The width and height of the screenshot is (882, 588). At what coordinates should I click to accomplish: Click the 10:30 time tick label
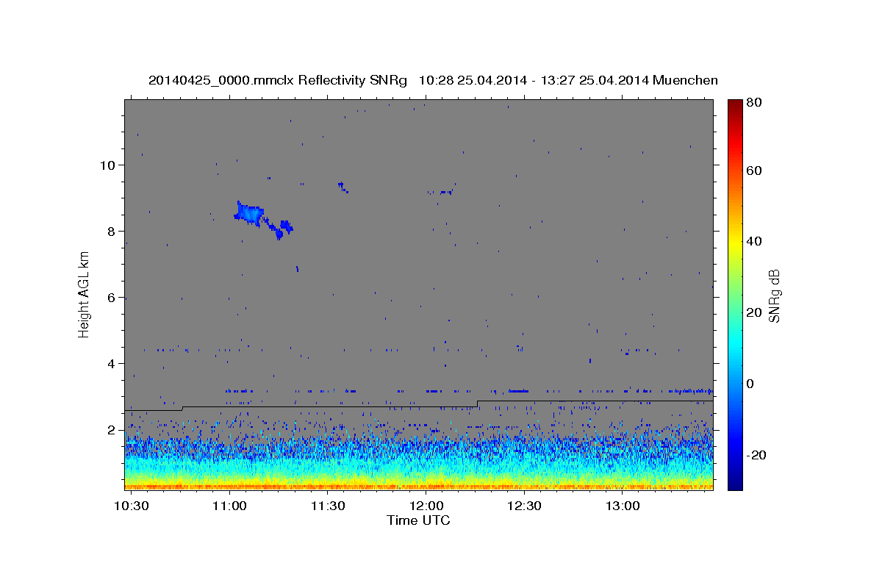[x=132, y=506]
